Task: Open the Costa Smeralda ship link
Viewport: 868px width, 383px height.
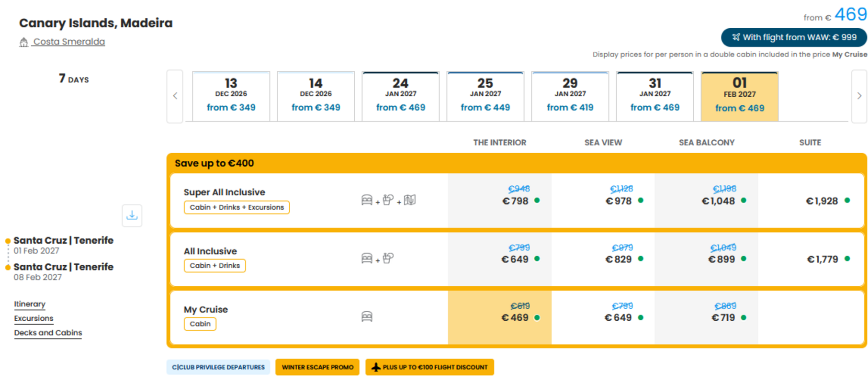Action: tap(69, 42)
